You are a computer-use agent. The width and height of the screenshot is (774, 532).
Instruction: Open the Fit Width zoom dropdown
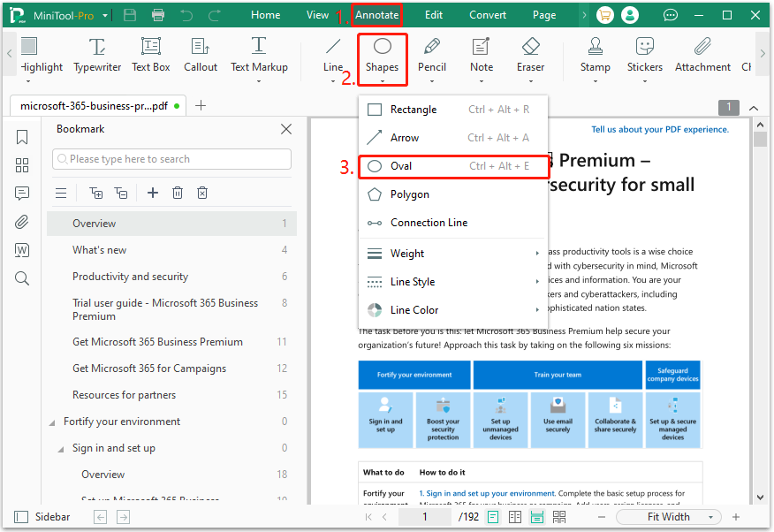coord(668,517)
